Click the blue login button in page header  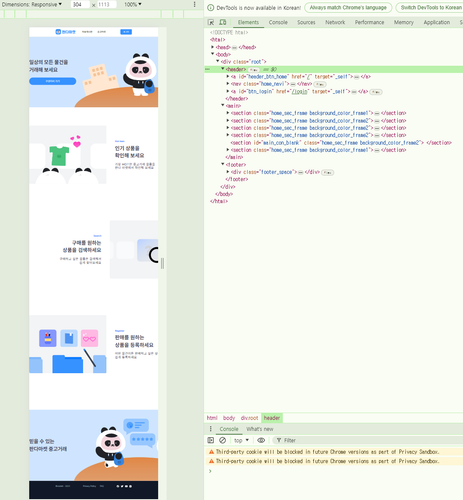(x=126, y=32)
